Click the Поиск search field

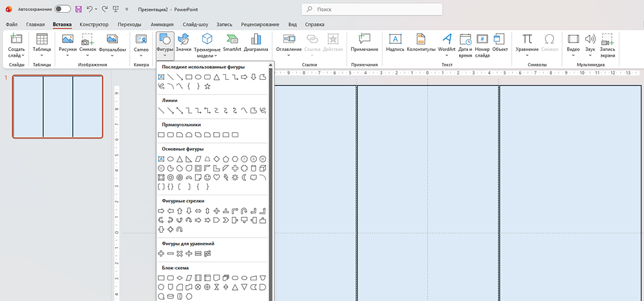372,9
